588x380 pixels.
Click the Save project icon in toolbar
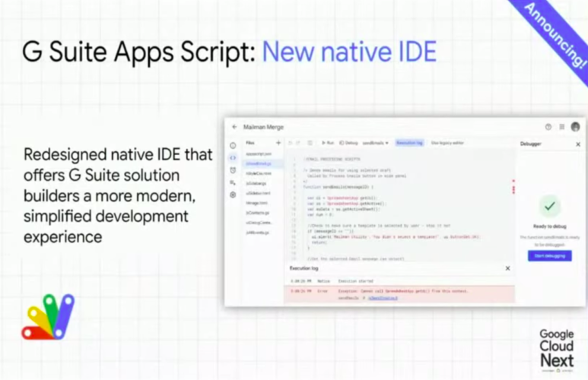(310, 143)
